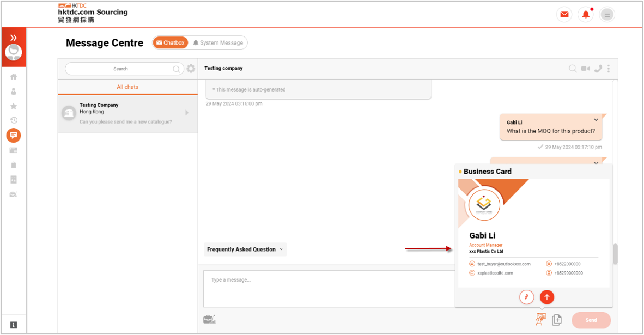Open the mail envelope icon in header
Viewport: 644px width, 335px height.
coord(564,14)
